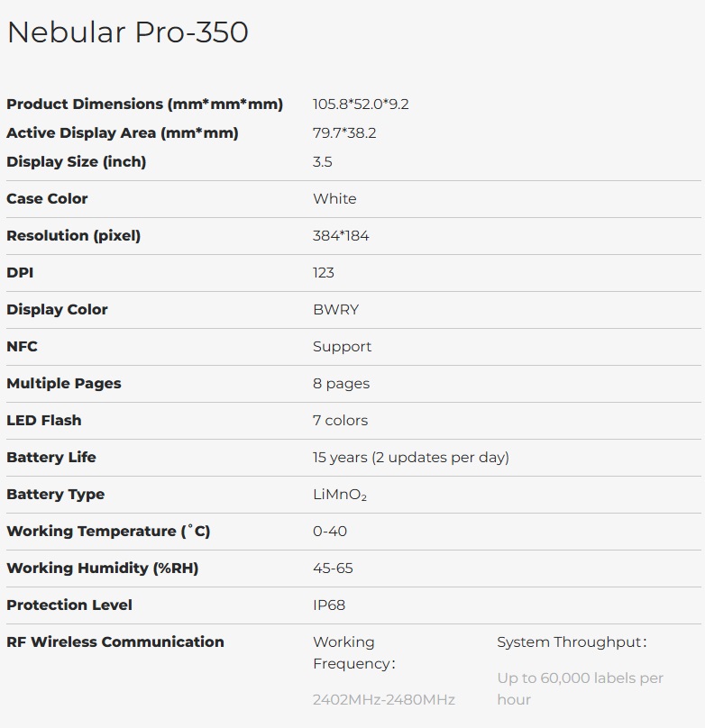
Task: Select the 384*184 resolution value
Action: 341,235
